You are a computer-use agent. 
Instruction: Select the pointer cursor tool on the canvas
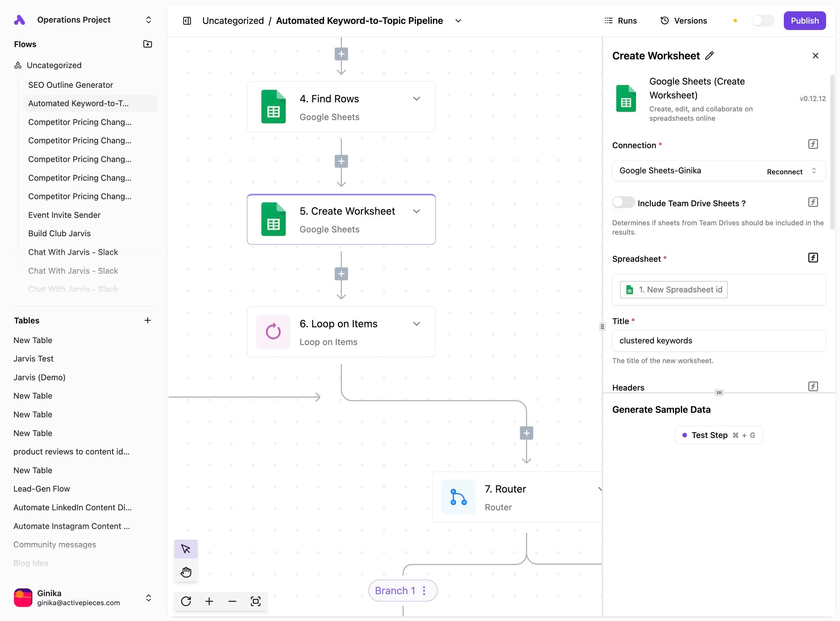(186, 549)
